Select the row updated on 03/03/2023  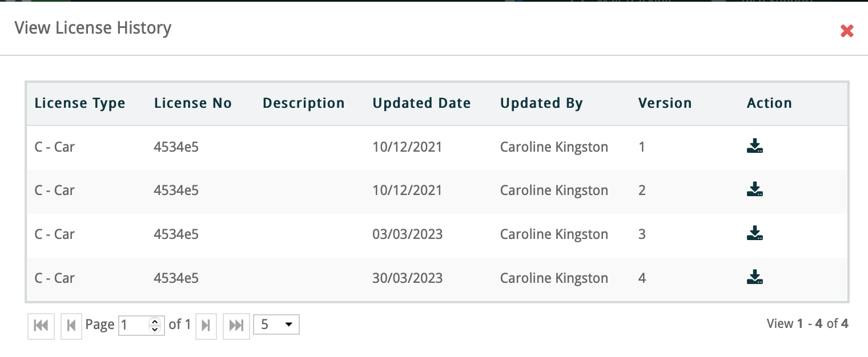pos(407,234)
